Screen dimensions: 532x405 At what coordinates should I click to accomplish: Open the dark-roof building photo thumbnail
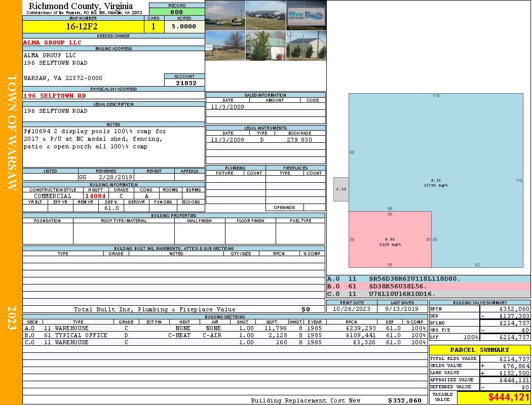click(307, 46)
